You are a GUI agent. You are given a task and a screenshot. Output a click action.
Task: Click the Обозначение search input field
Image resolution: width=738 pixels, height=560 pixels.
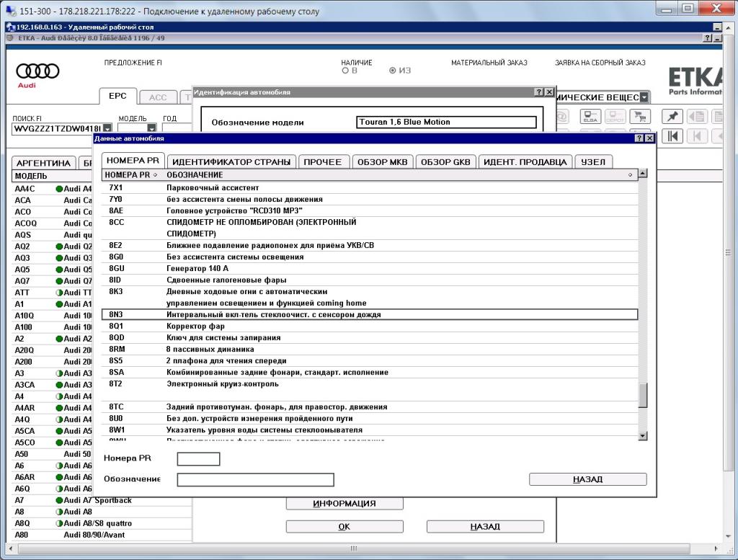(256, 479)
